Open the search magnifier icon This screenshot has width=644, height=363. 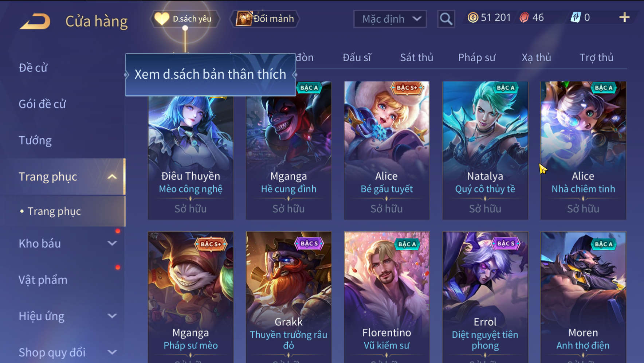pos(446,19)
